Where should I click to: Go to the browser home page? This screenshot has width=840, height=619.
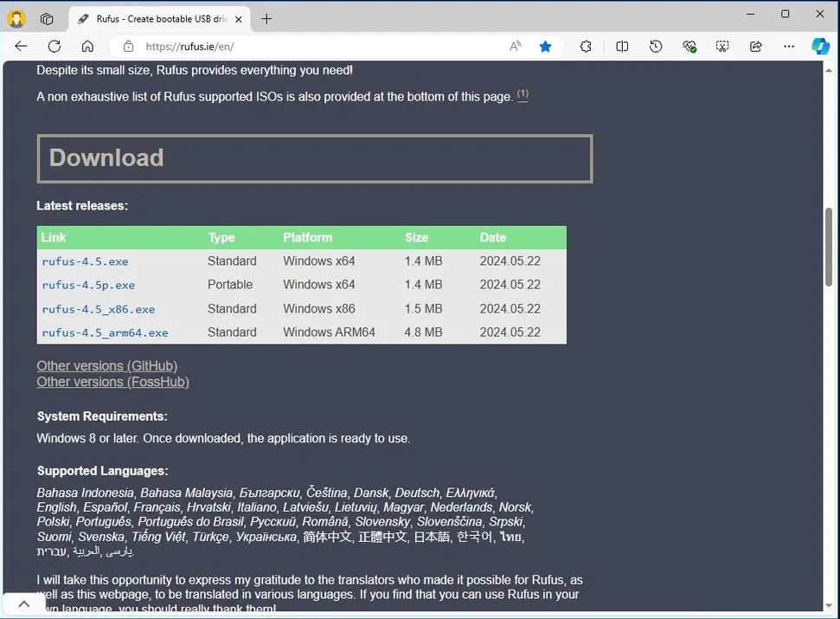(87, 47)
